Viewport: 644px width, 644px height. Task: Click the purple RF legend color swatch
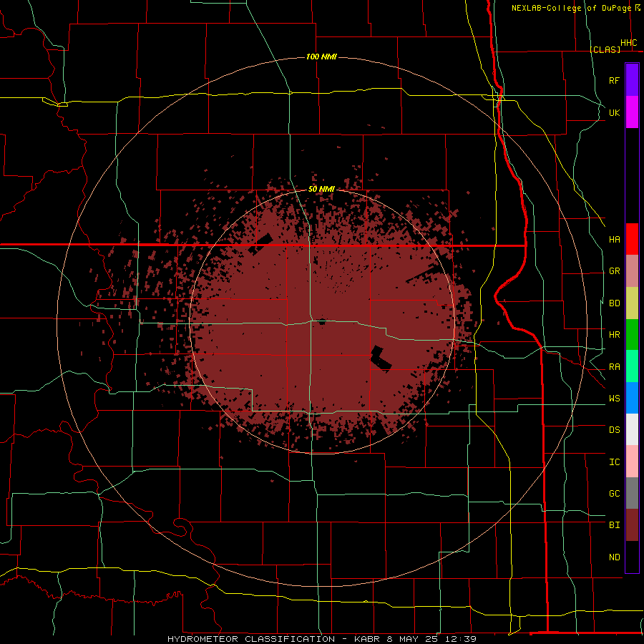[x=632, y=80]
